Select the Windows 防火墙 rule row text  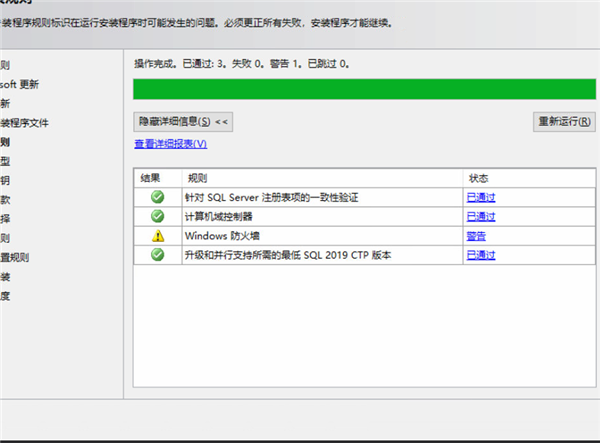pos(220,236)
